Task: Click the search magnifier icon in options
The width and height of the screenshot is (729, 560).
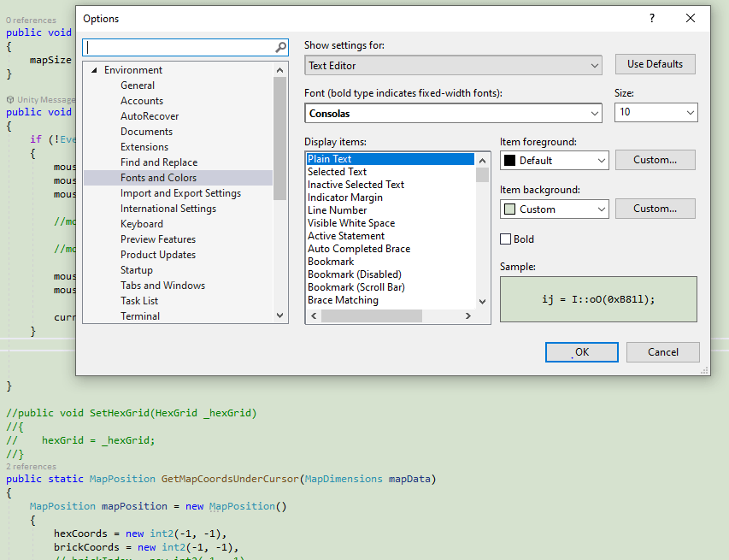Action: 280,48
